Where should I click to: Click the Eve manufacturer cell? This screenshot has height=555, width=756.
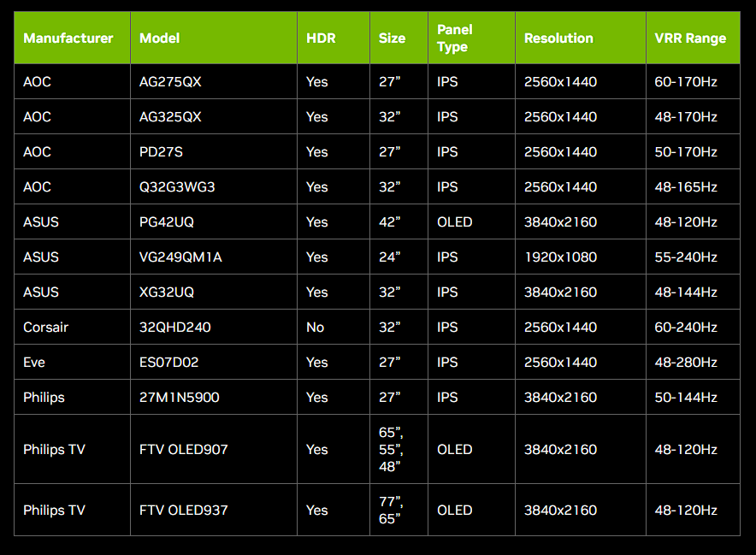click(73, 362)
